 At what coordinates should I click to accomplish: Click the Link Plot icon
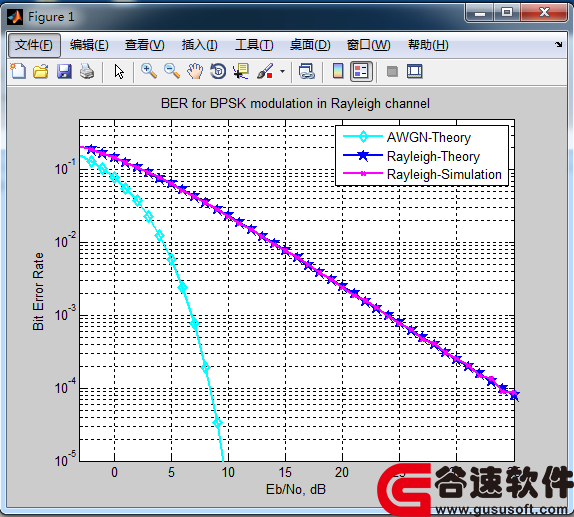pyautogui.click(x=307, y=71)
